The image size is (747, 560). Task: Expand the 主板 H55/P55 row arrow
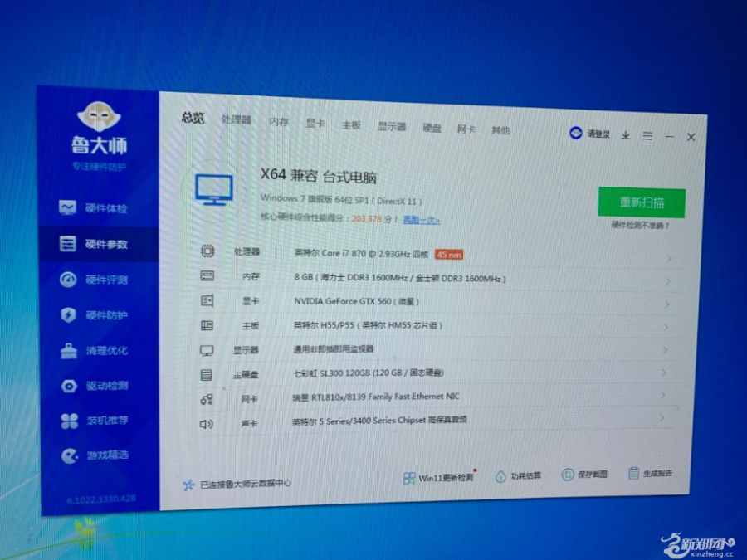[x=666, y=327]
